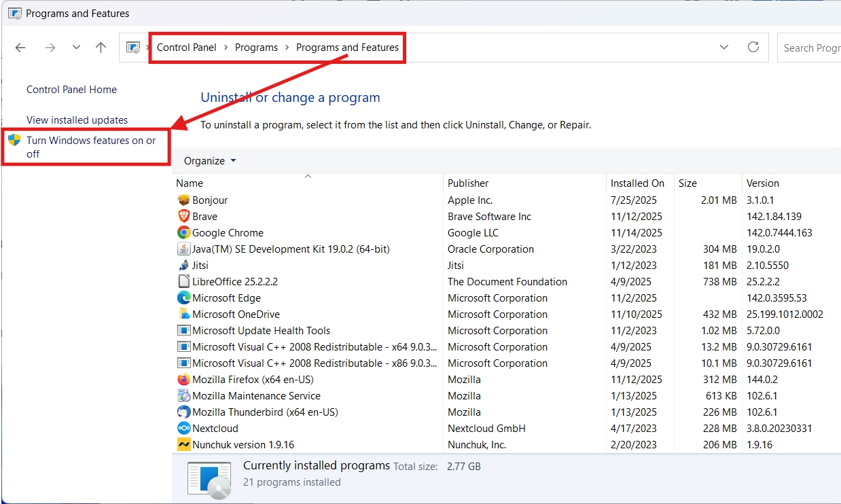Expand the address bar history dropdown

[724, 48]
